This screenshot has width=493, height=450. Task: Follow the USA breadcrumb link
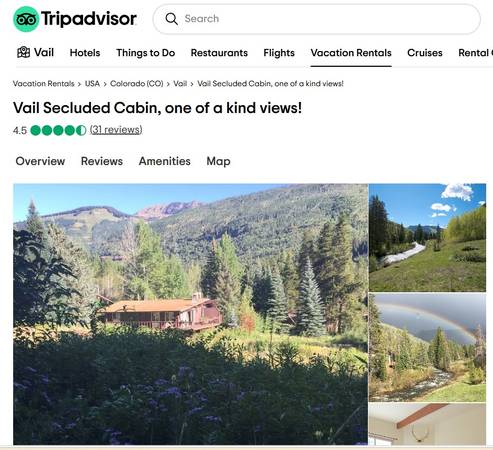coord(92,84)
